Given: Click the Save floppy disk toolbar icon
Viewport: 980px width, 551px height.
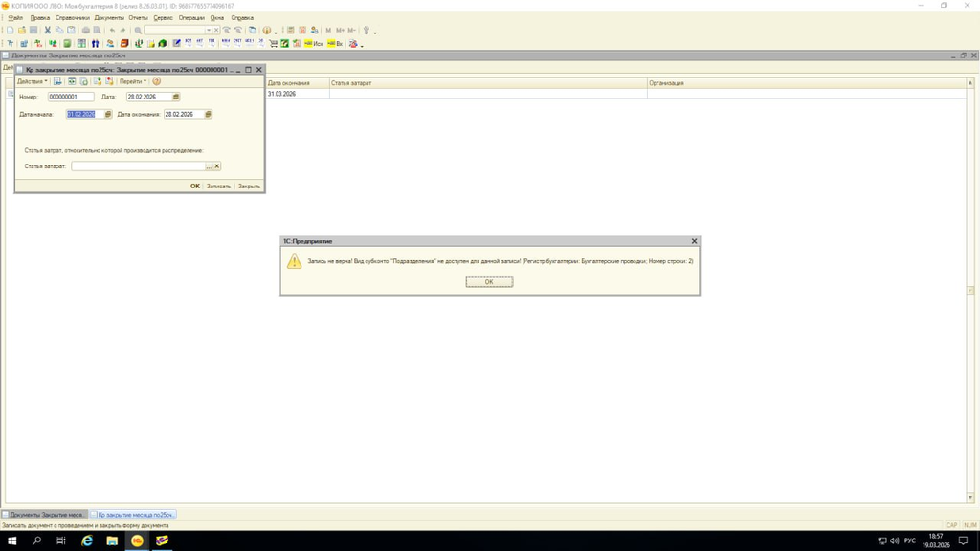Looking at the screenshot, I should tap(33, 31).
